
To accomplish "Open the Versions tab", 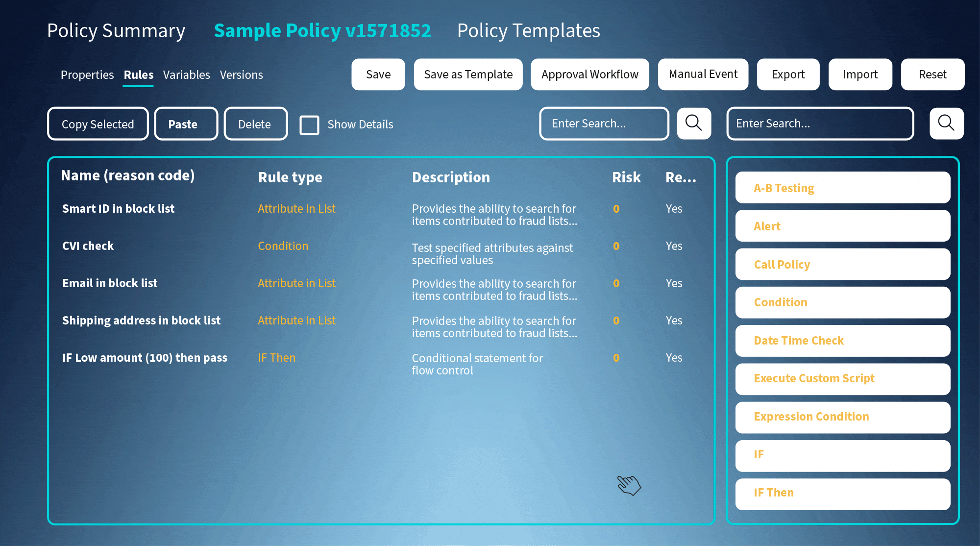I will (x=241, y=75).
